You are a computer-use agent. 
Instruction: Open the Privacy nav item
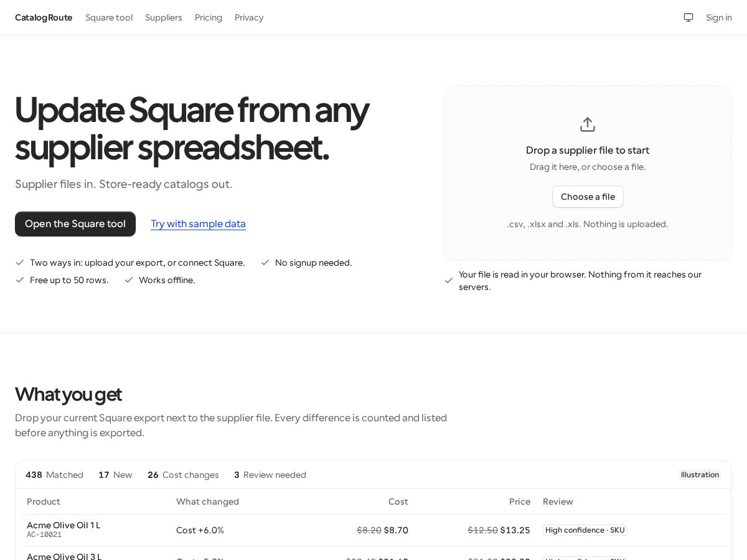click(x=249, y=17)
